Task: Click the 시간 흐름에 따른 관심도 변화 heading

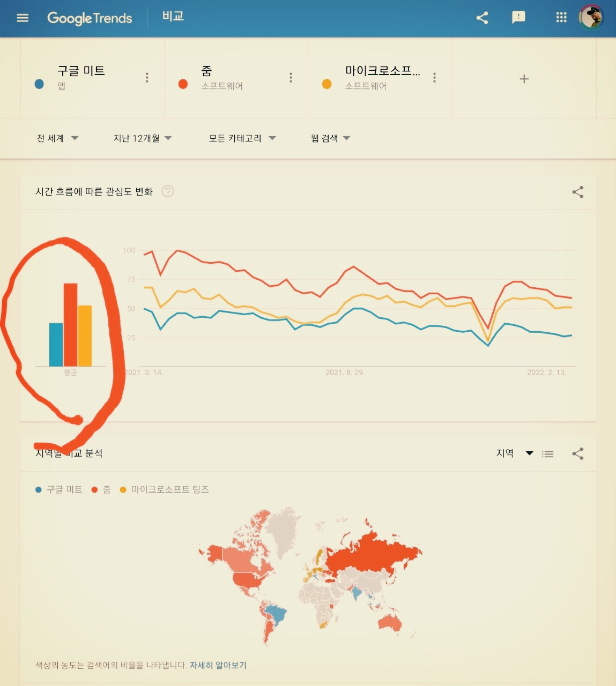Action: point(94,191)
